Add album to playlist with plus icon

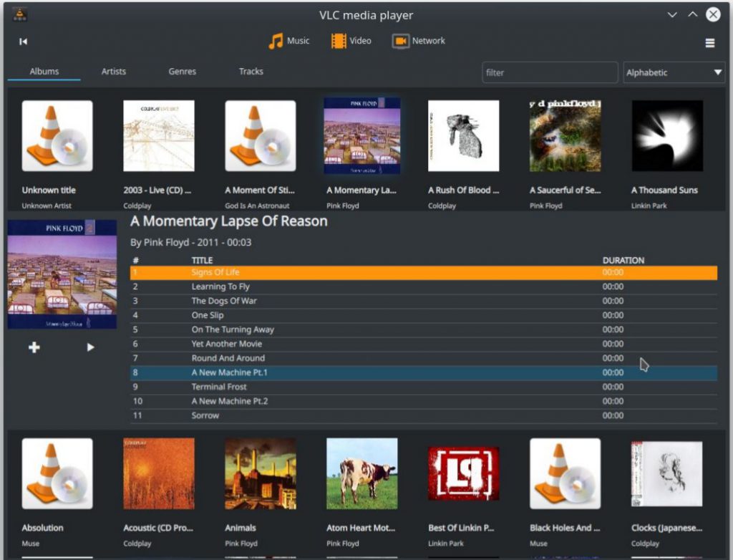click(x=34, y=347)
